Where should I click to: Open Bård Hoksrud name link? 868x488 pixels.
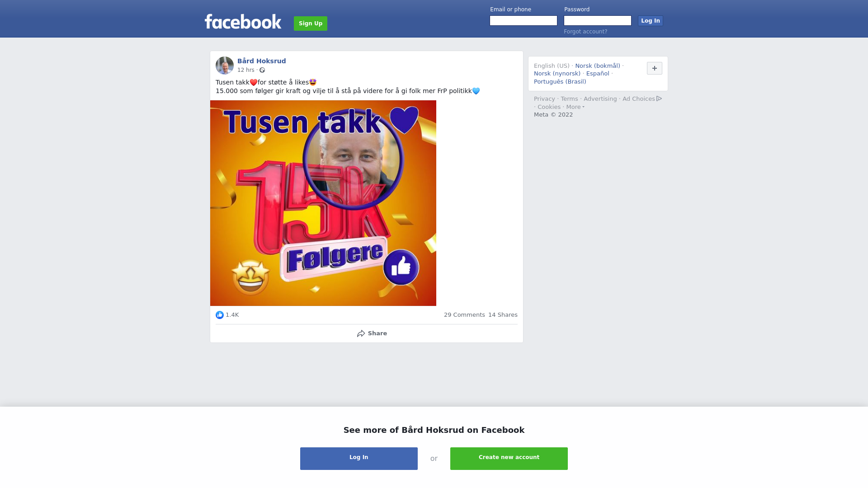(x=262, y=61)
